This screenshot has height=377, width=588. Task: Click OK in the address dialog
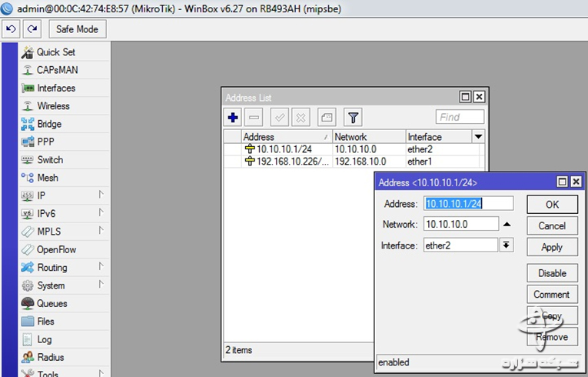click(552, 205)
